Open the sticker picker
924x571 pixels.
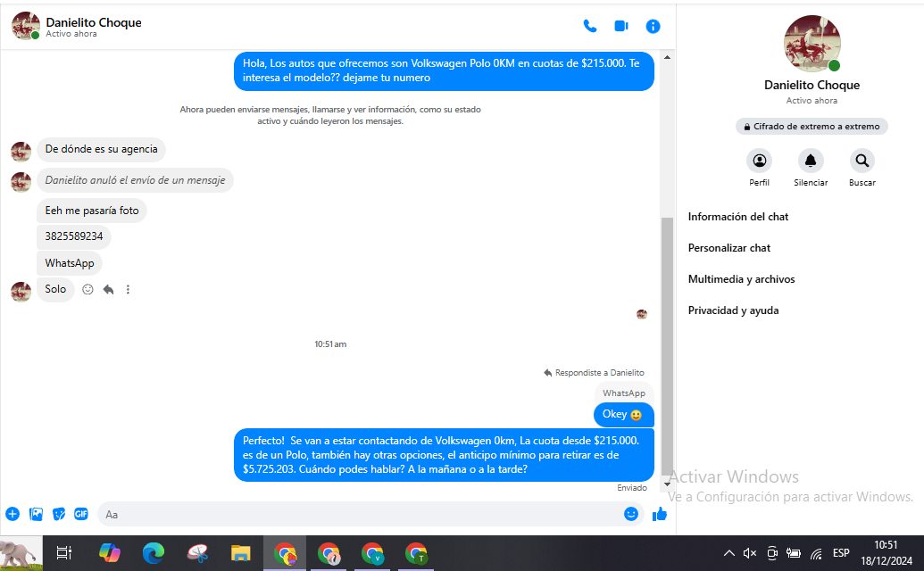59,514
